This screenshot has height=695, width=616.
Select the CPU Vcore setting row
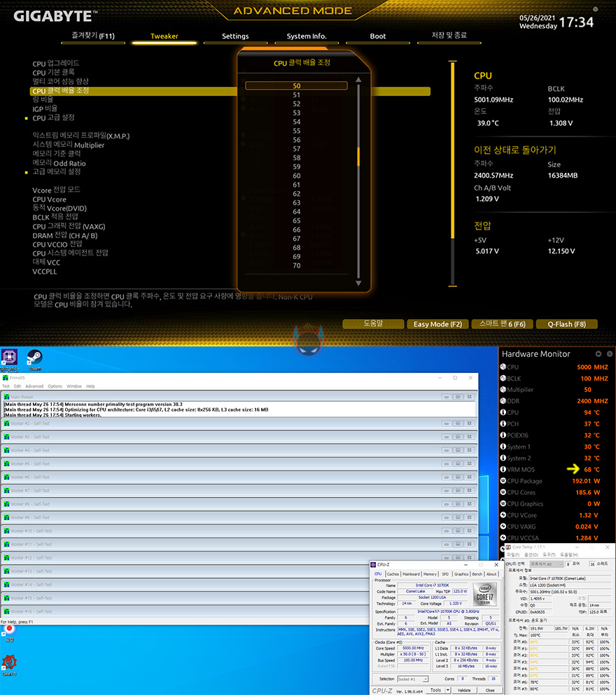[49, 199]
